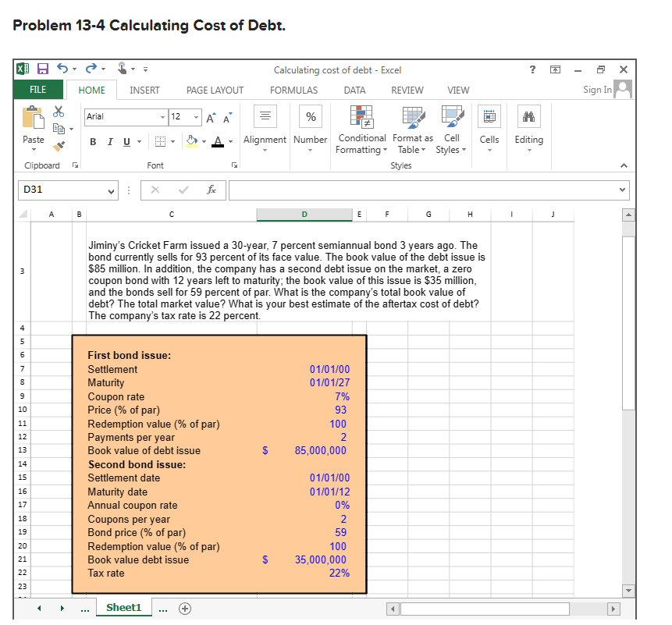Expand the formula bar chevron

tap(622, 190)
